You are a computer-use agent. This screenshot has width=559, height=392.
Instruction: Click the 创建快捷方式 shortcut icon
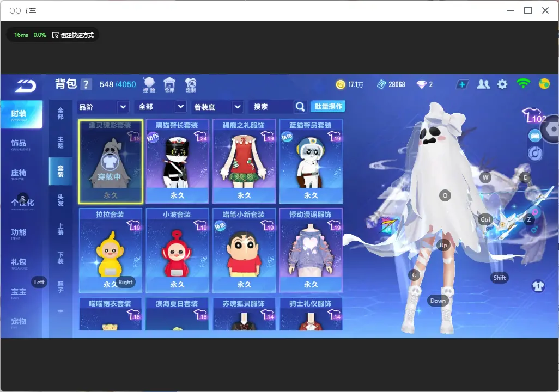pos(55,35)
